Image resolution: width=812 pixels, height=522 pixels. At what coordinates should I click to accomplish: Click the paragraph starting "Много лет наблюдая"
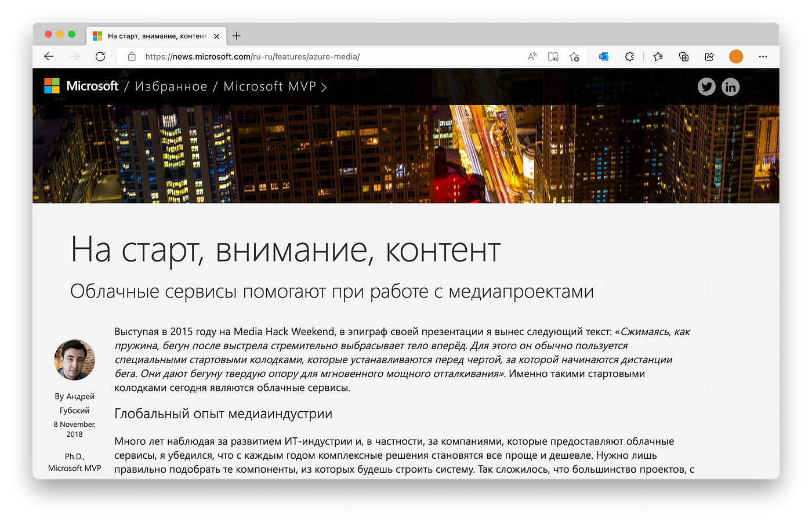[404, 455]
